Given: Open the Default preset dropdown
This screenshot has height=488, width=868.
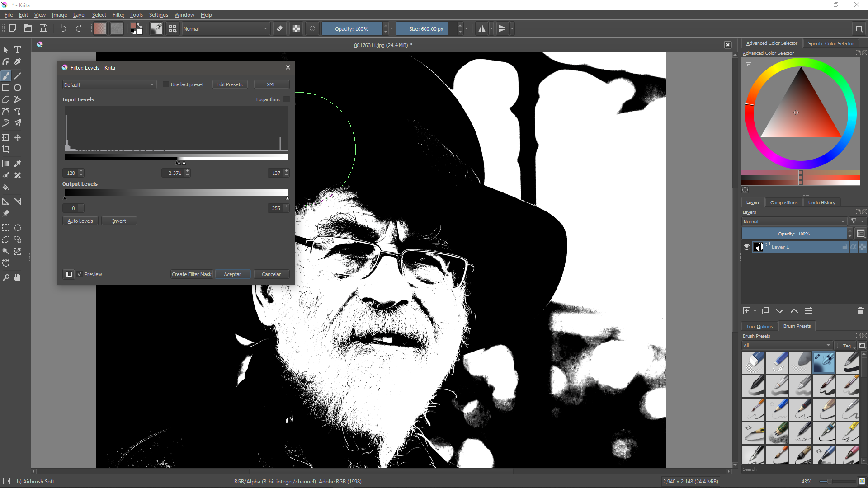Looking at the screenshot, I should click(x=109, y=85).
